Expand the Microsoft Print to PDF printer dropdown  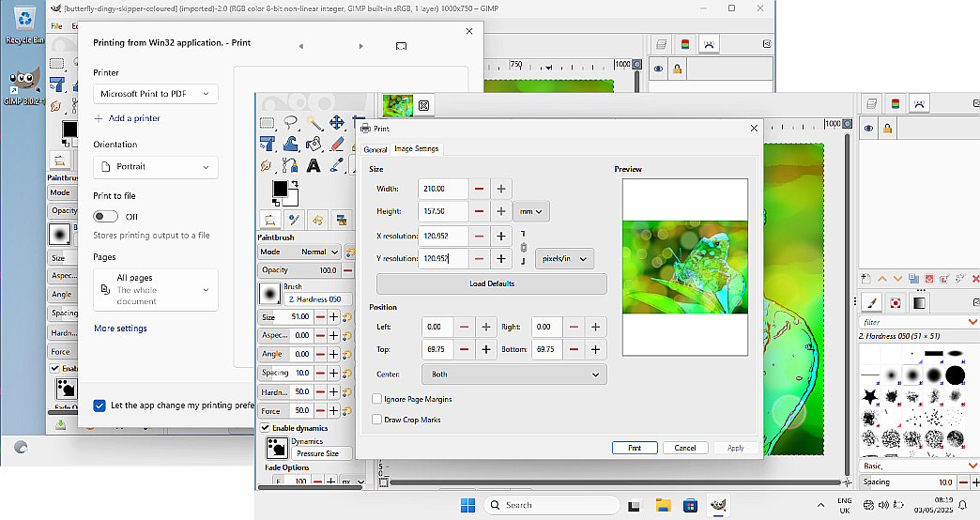click(x=156, y=94)
